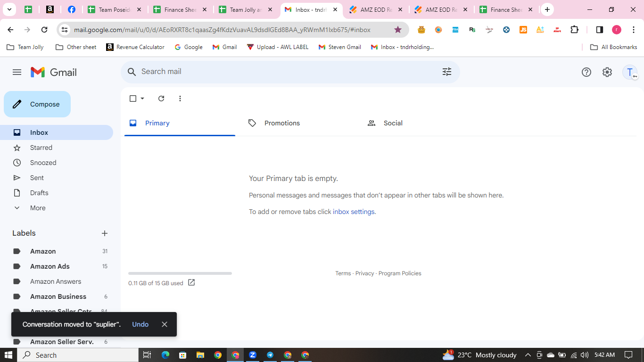Open a new browser tab
This screenshot has width=644, height=362.
547,9
